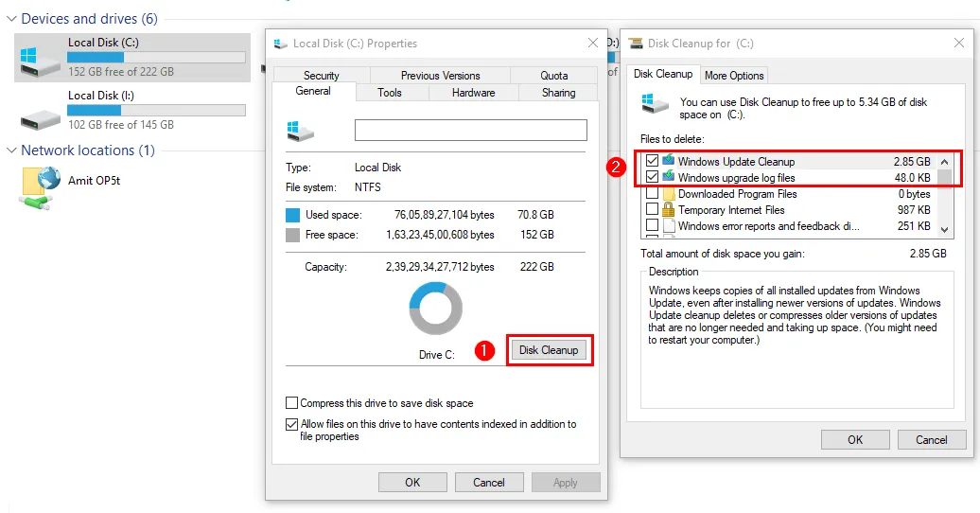The image size is (980, 513).
Task: Click the Windows drive icon beside name field
Action: click(x=301, y=131)
